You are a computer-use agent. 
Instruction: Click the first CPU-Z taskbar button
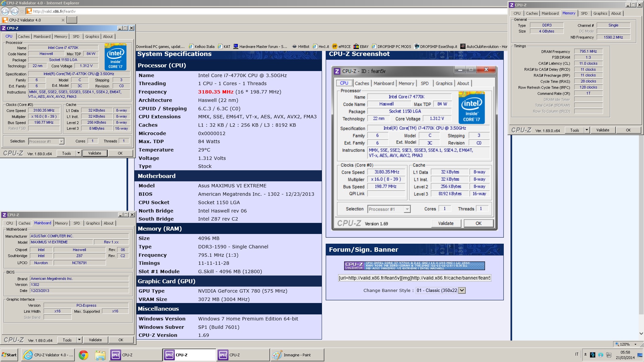136,355
